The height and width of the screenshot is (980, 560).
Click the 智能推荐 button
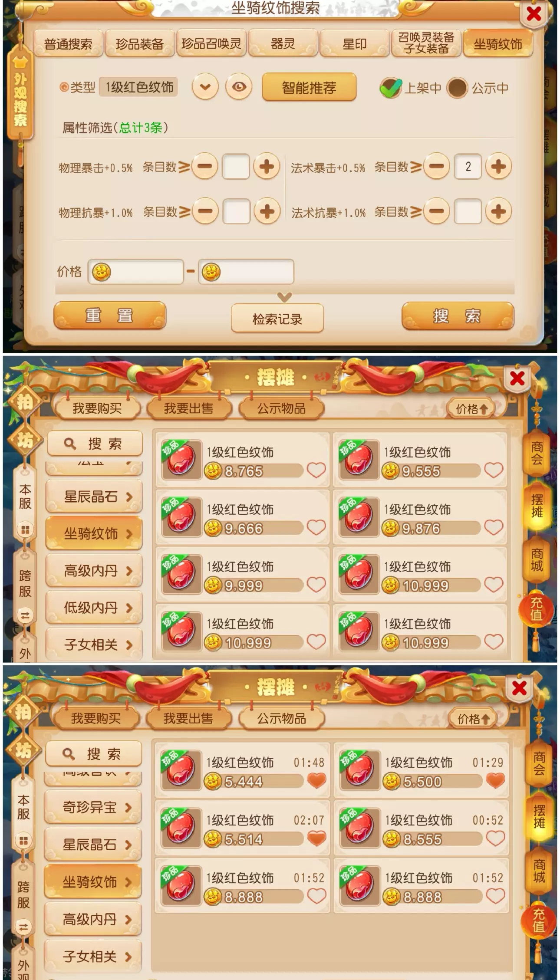pyautogui.click(x=309, y=88)
